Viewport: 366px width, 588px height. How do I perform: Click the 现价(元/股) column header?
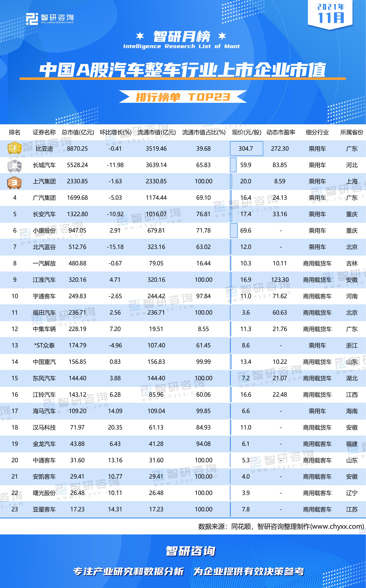247,132
